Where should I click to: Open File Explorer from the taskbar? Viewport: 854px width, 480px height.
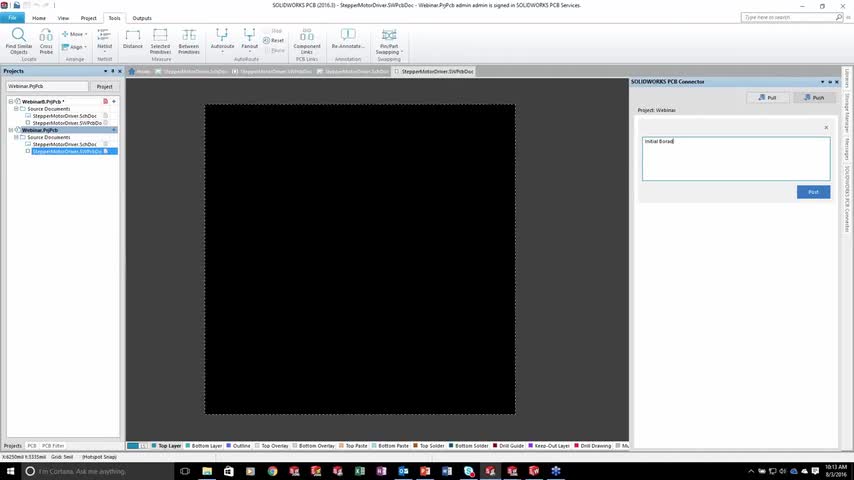click(207, 471)
